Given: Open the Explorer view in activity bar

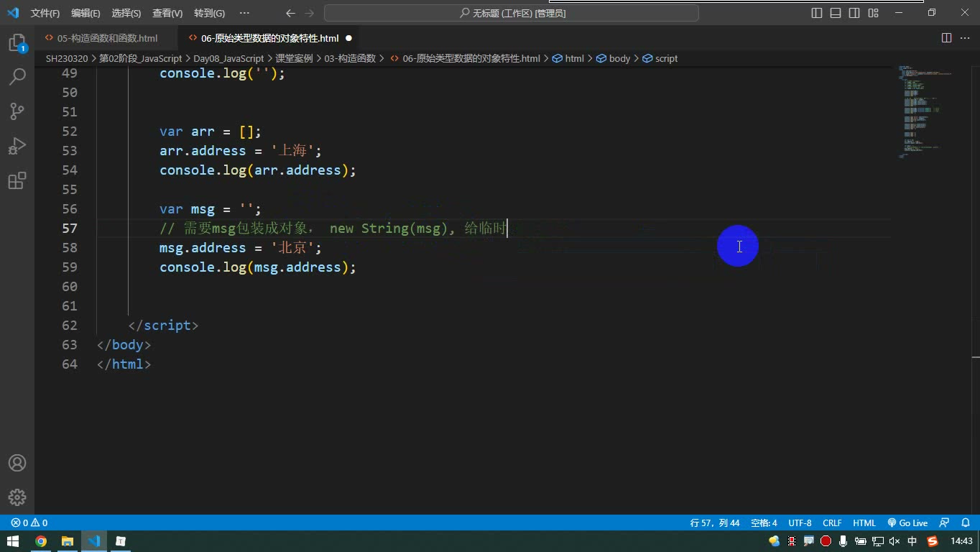Looking at the screenshot, I should point(17,42).
